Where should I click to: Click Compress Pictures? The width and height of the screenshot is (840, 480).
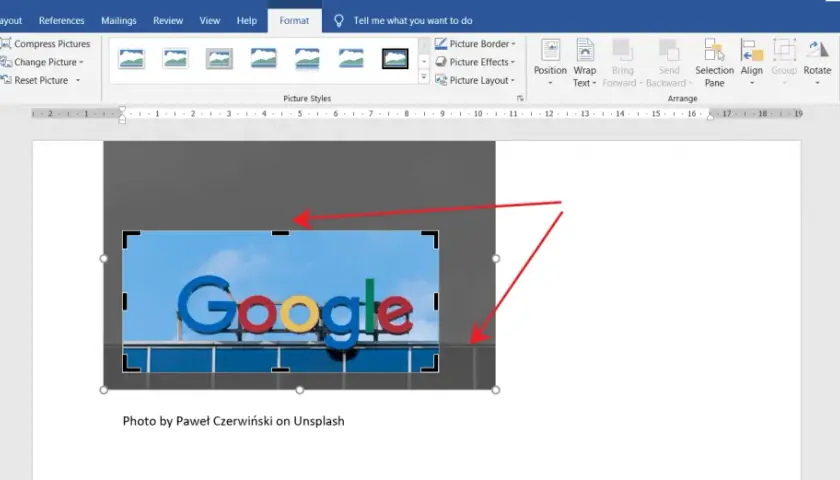point(46,43)
